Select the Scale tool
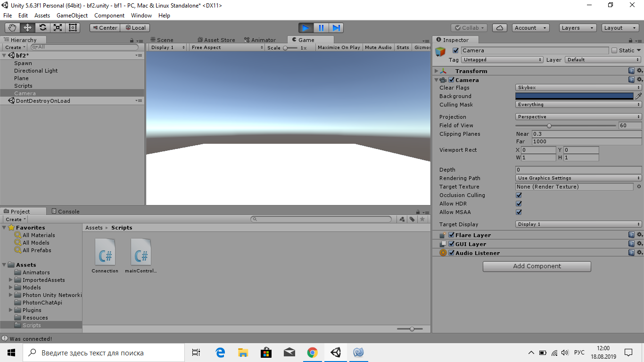Image resolution: width=644 pixels, height=362 pixels. tap(58, 28)
